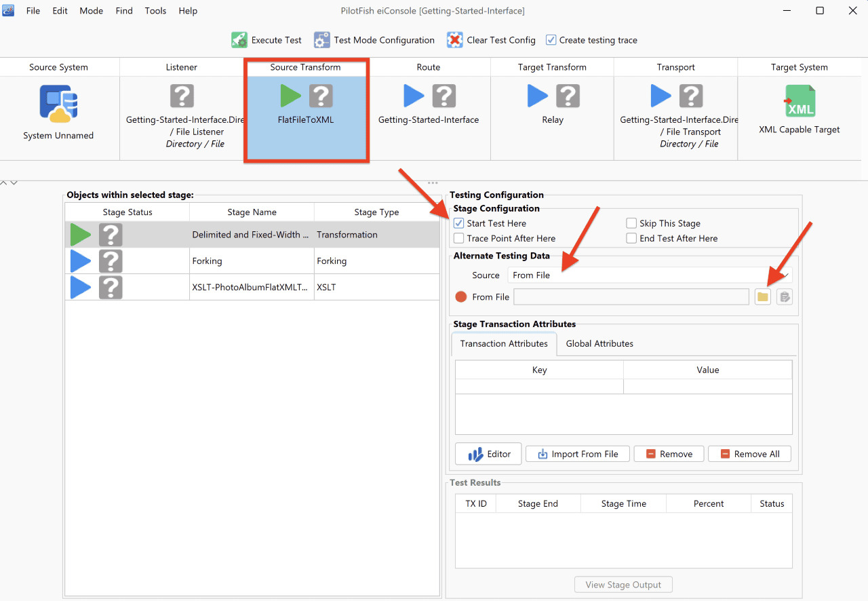Select the Delimited and Fixed-Width stage name

252,235
